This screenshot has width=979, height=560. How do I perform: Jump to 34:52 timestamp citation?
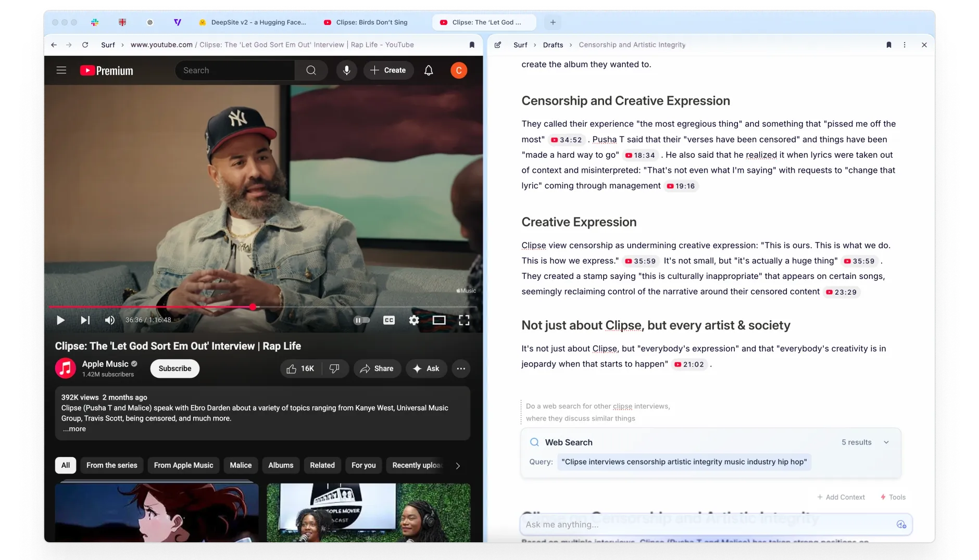point(567,139)
